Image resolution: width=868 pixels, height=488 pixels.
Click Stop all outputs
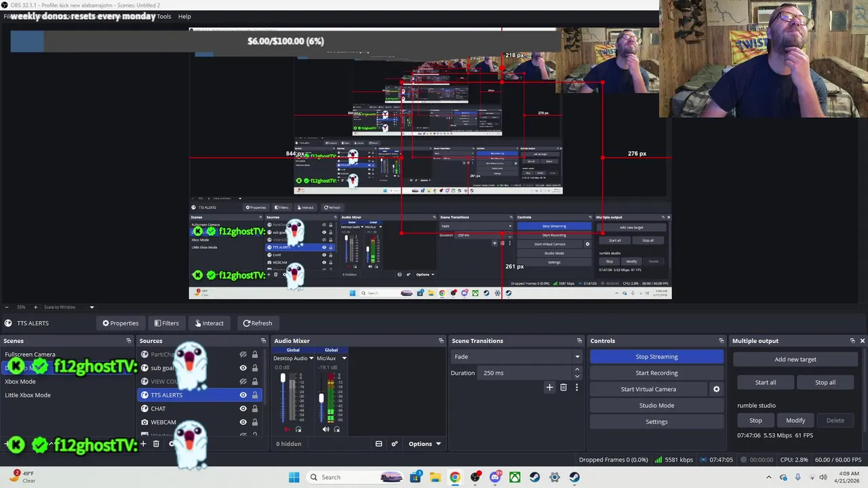coord(825,382)
